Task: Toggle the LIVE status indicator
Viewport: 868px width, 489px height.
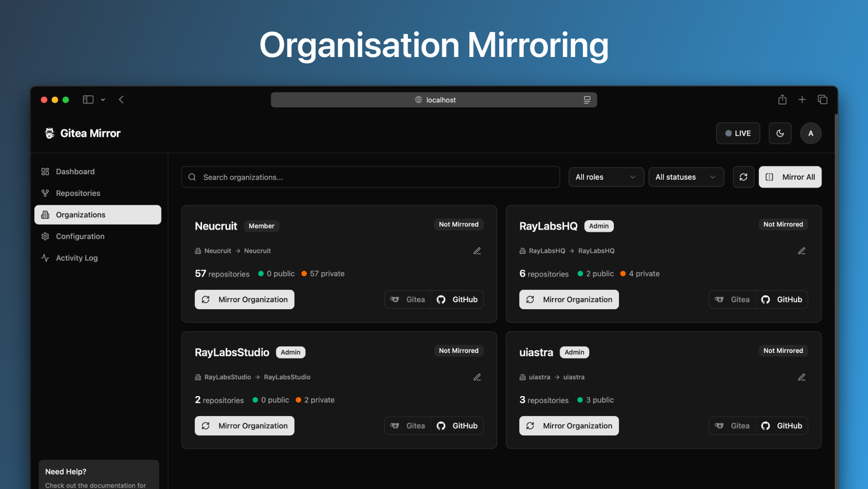Action: [x=737, y=133]
